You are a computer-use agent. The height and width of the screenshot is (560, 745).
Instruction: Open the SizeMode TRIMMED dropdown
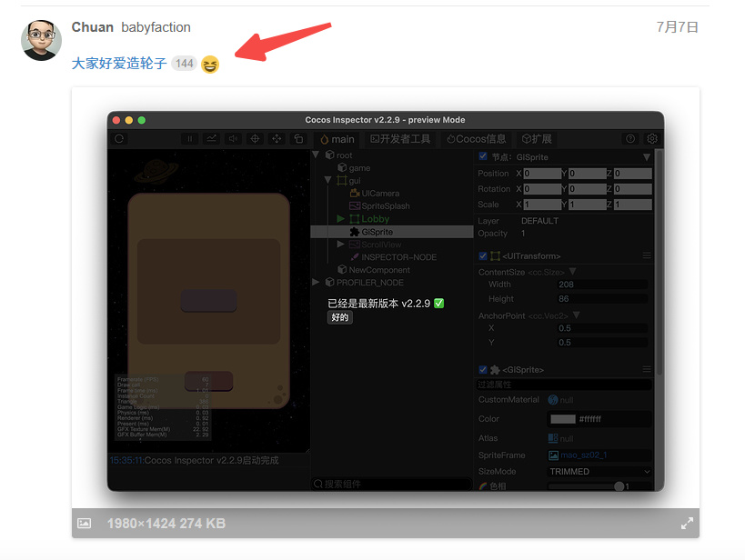point(599,472)
